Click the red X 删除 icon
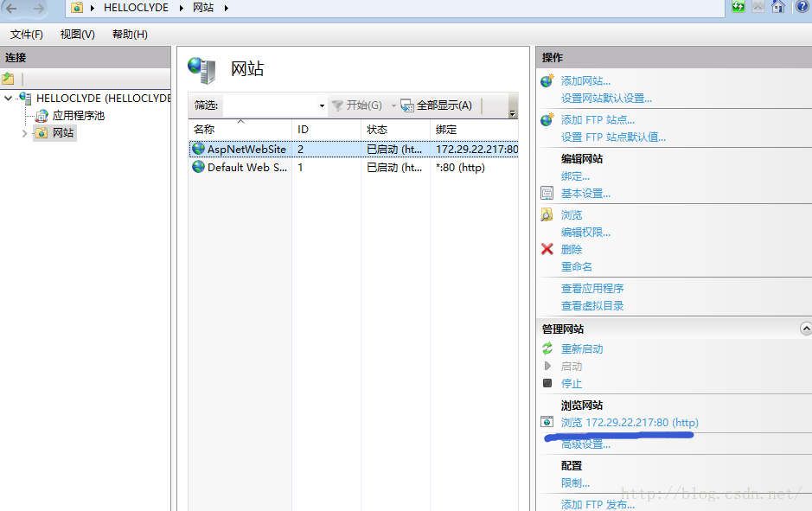 [547, 249]
